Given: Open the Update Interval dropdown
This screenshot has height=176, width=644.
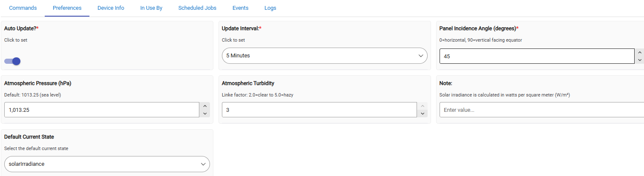Looking at the screenshot, I should click(x=324, y=56).
